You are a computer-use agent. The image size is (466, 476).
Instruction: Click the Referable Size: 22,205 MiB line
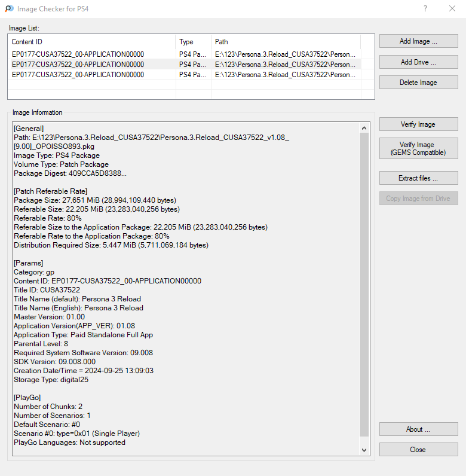coord(97,209)
